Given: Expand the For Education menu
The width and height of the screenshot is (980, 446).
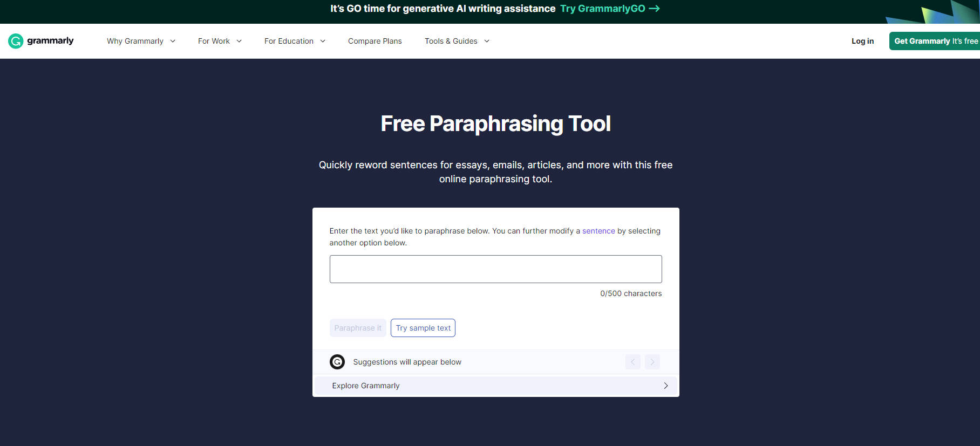Looking at the screenshot, I should 295,41.
